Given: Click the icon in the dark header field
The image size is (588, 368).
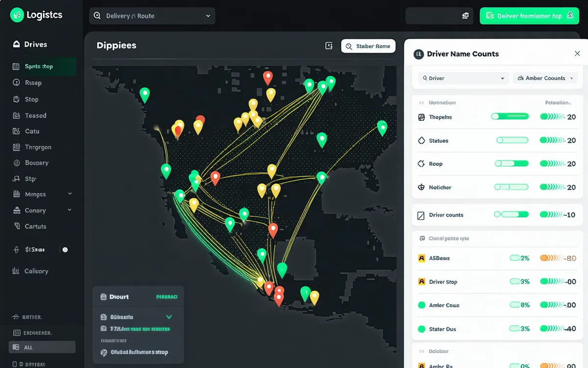Looking at the screenshot, I should tap(465, 16).
